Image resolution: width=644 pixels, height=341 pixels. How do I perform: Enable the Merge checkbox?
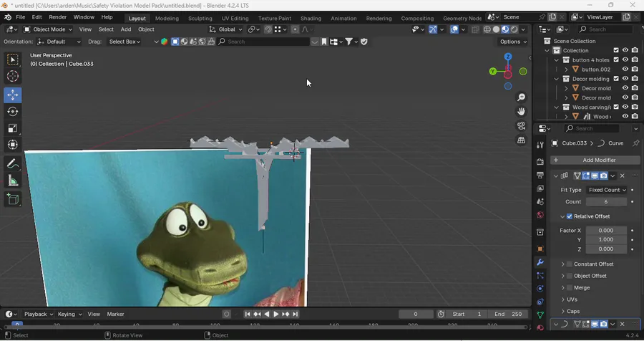(x=570, y=288)
